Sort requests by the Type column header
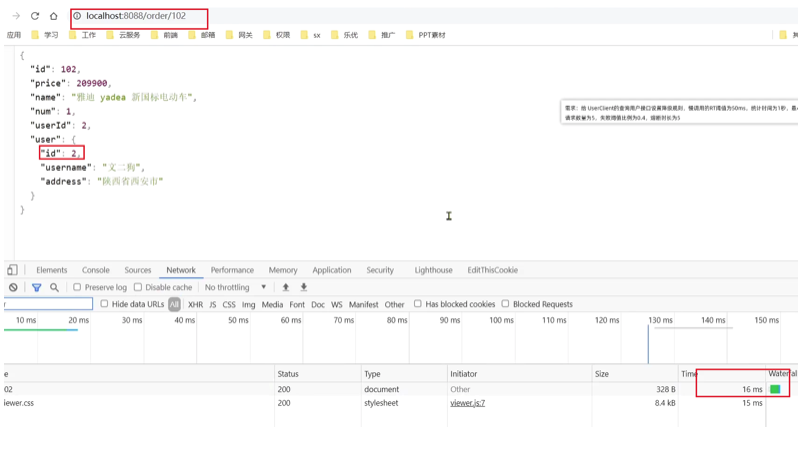804x466 pixels. (404, 374)
